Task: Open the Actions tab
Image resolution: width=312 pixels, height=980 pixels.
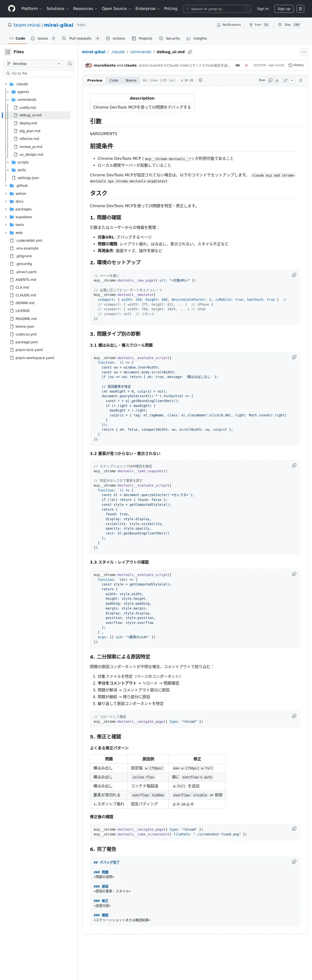Action: click(x=115, y=38)
